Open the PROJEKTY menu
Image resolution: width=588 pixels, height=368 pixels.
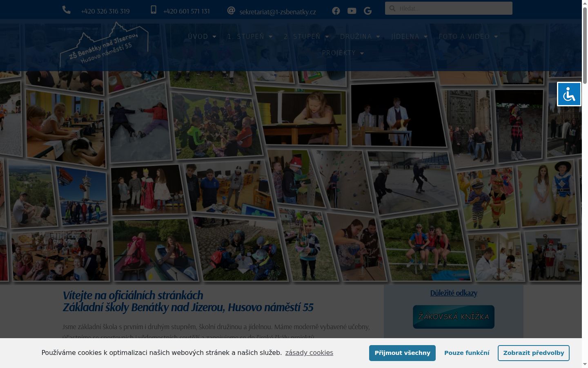click(x=339, y=53)
